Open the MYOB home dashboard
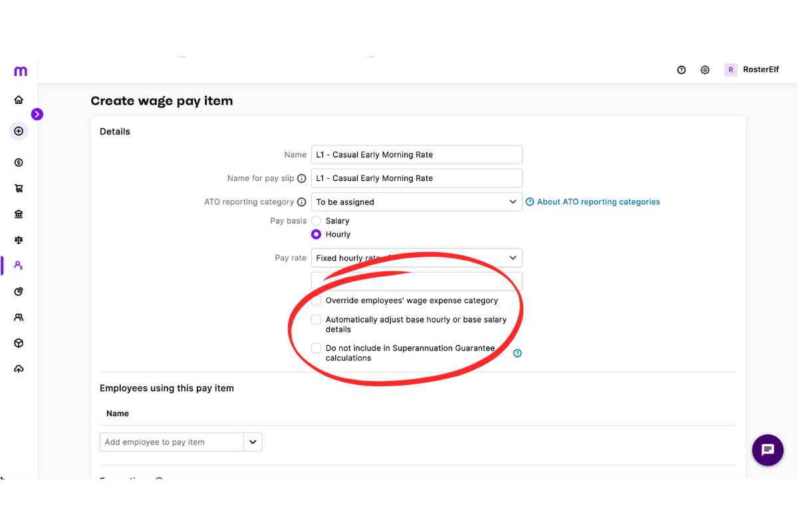 (19, 98)
